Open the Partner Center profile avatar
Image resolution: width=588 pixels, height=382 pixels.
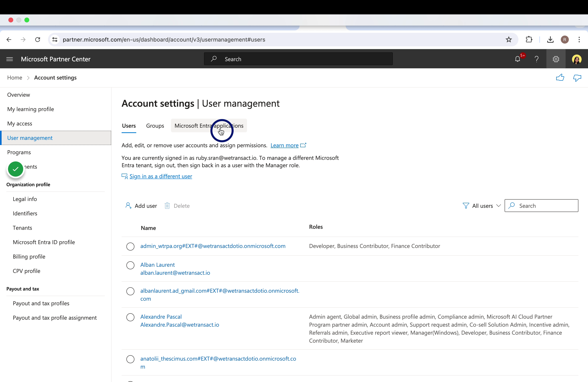click(x=577, y=59)
